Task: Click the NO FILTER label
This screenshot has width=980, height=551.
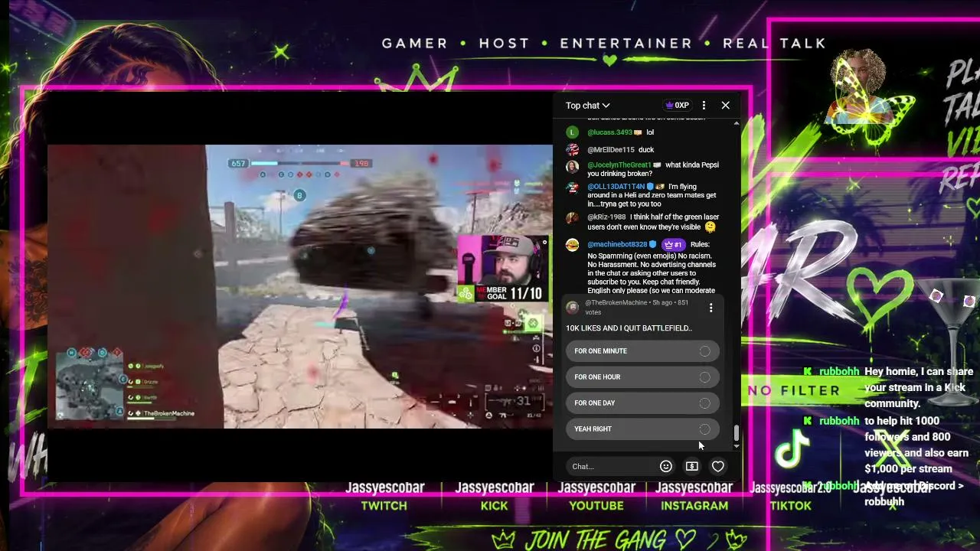Action: pyautogui.click(x=794, y=391)
